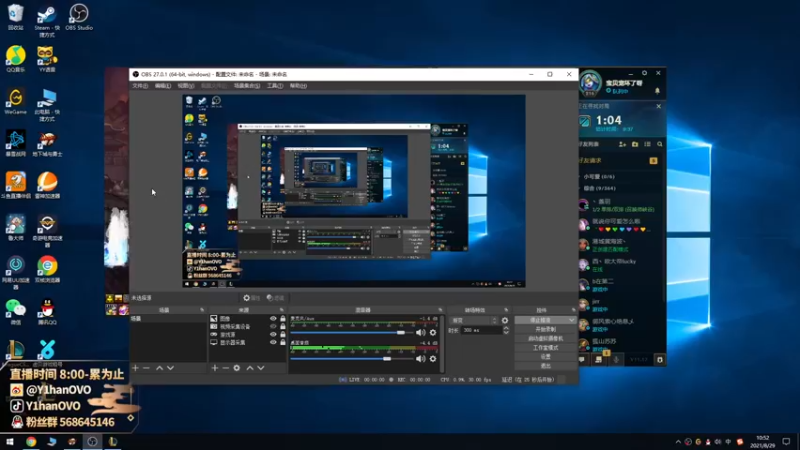The width and height of the screenshot is (800, 450).
Task: Toggle visibility eye of 视频采集设备 source
Action: pos(273,327)
